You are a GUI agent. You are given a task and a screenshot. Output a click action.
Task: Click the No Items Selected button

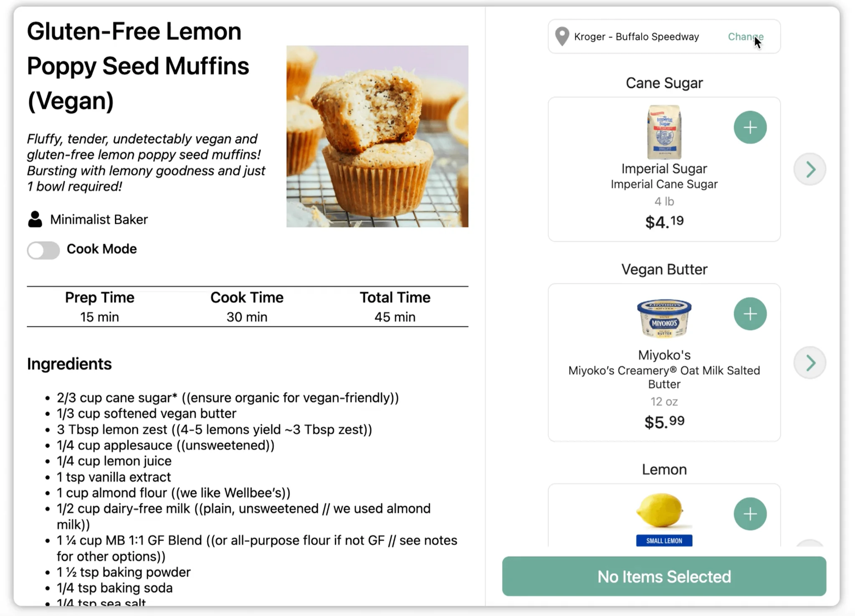664,576
